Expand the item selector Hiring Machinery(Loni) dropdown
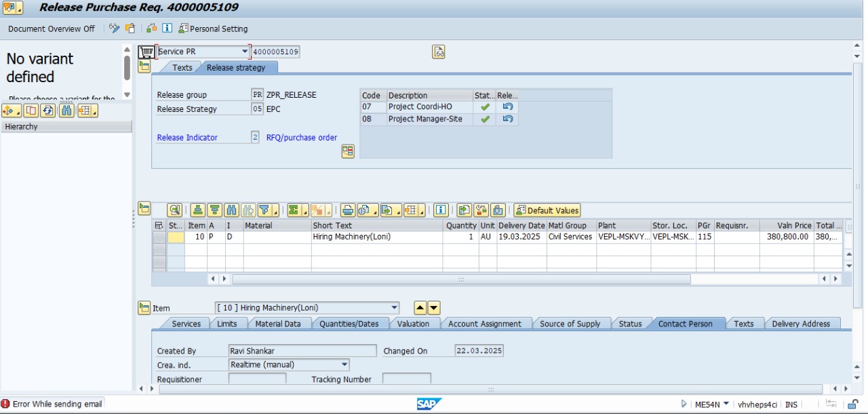Screen dimensions: 868x414 click(x=395, y=308)
